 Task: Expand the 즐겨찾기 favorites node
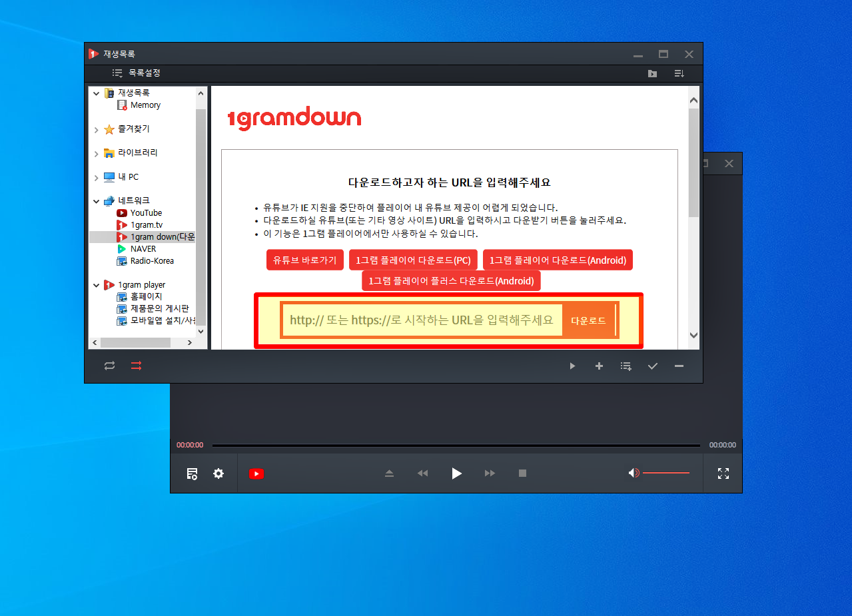click(97, 130)
